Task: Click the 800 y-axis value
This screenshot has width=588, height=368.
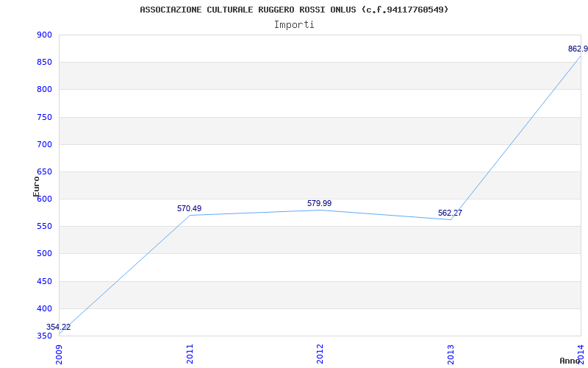Action: pyautogui.click(x=44, y=90)
